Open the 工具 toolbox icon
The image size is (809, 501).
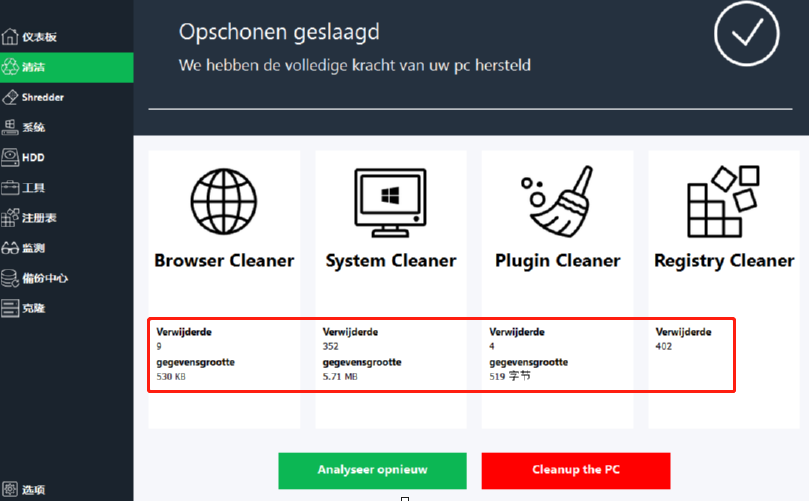(10, 187)
